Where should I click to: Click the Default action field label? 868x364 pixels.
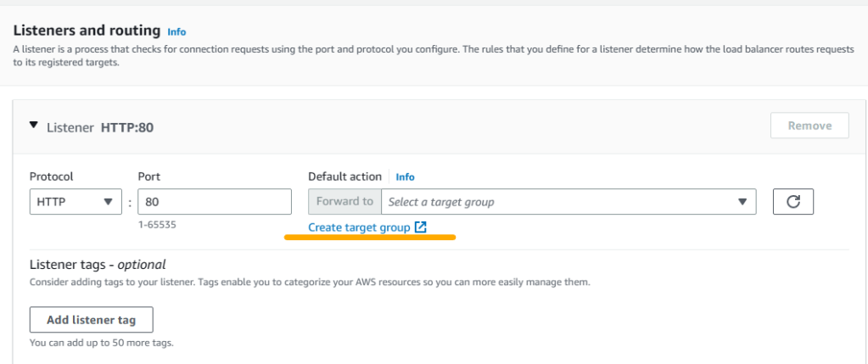[x=344, y=176]
